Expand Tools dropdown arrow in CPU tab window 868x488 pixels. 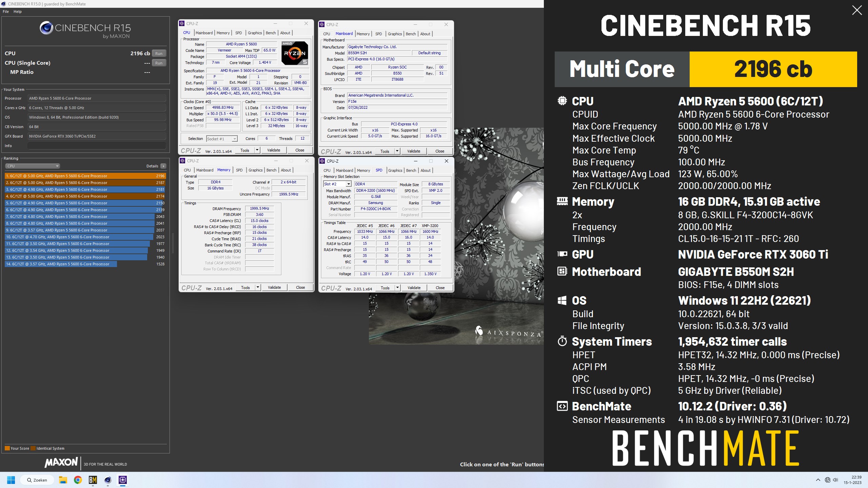[x=257, y=150]
